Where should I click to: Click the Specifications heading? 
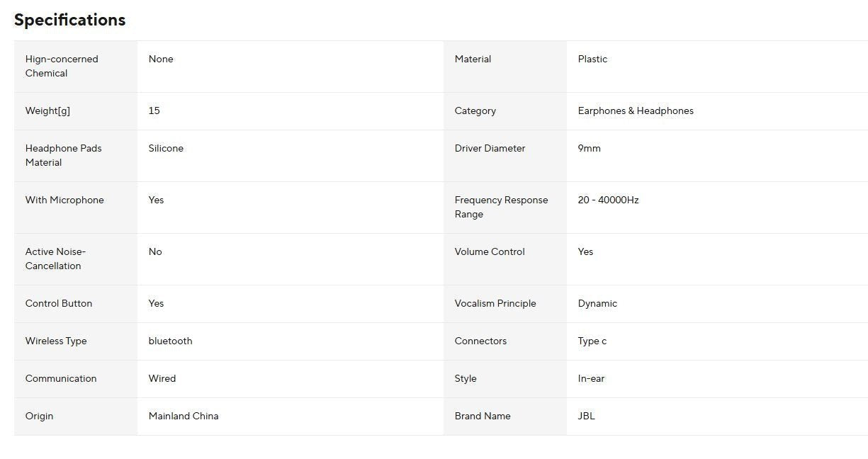(69, 20)
